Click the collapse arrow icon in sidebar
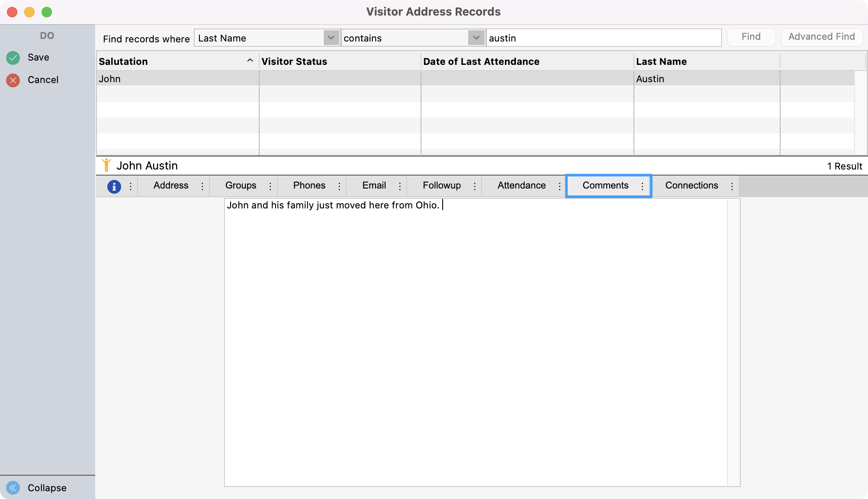The image size is (868, 499). pyautogui.click(x=13, y=488)
